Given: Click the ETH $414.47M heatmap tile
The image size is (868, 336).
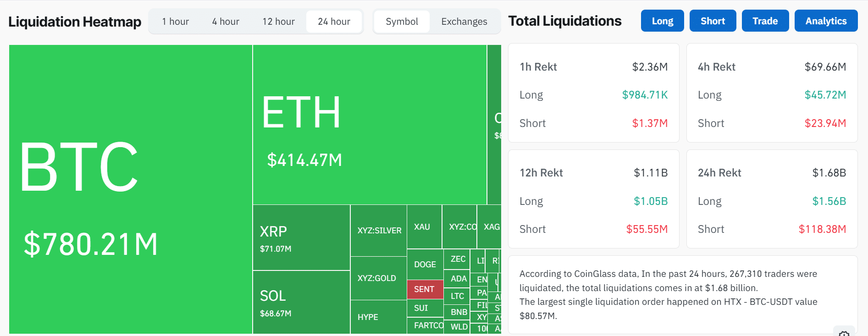Looking at the screenshot, I should [369, 125].
